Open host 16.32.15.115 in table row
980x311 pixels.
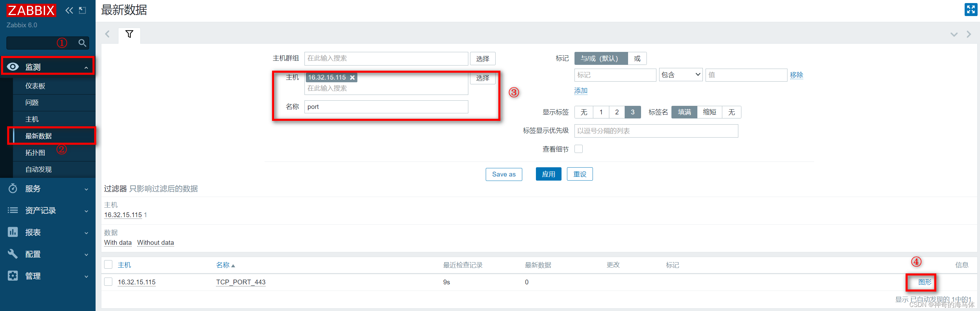(x=137, y=282)
